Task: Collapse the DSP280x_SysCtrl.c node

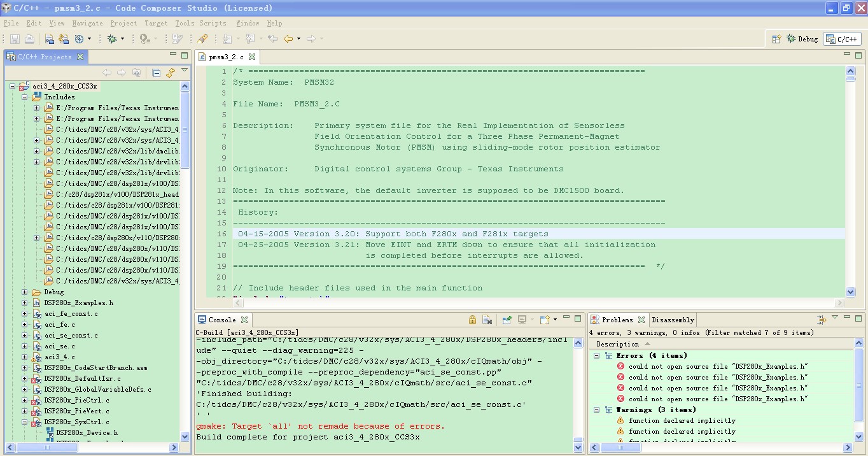Action: [x=24, y=422]
